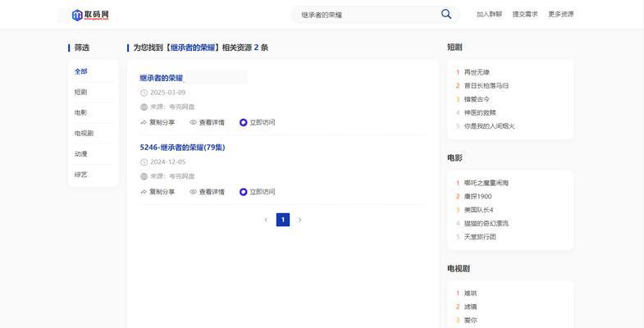Image resolution: width=644 pixels, height=328 pixels.
Task: Open the 加入群聊 link
Action: coord(489,15)
